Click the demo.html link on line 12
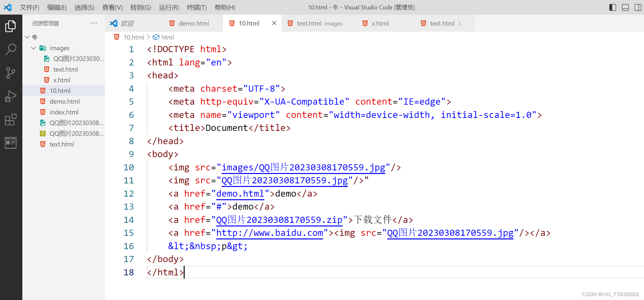 (240, 194)
